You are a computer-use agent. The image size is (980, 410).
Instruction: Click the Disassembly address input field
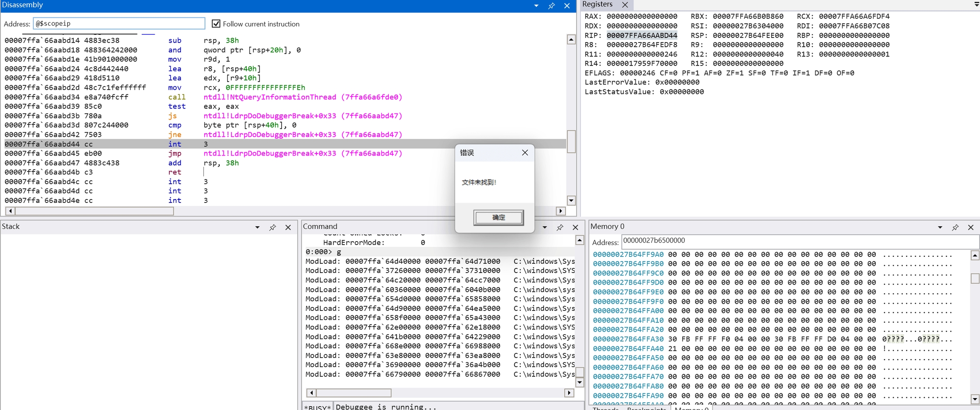pos(119,23)
